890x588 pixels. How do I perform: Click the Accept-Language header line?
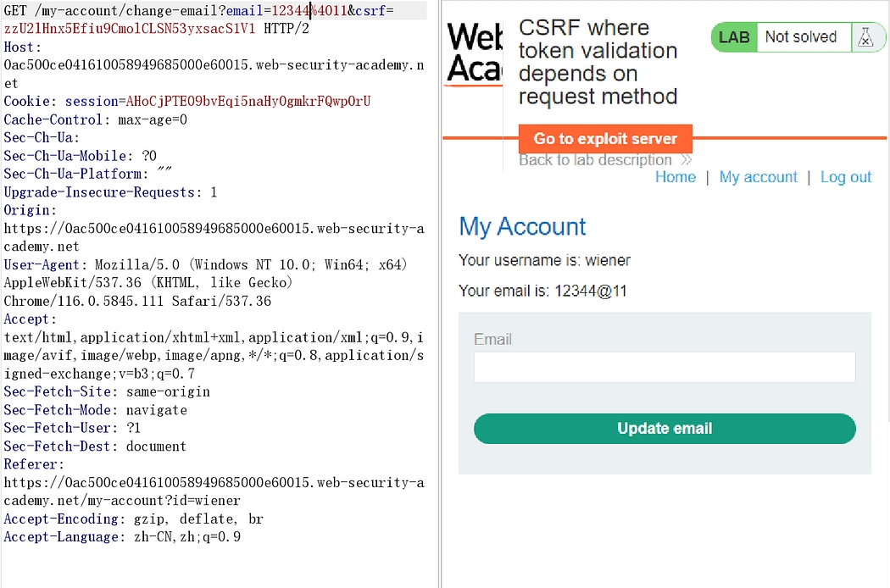(x=122, y=537)
